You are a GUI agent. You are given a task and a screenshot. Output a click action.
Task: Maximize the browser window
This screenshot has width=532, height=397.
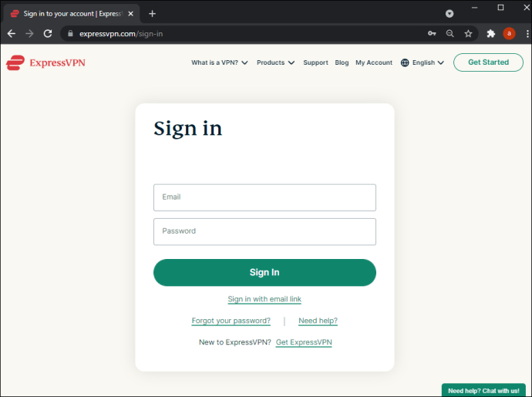[x=500, y=8]
